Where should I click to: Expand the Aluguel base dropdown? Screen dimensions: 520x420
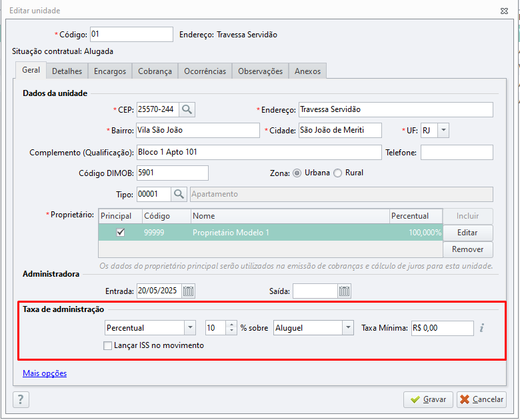(x=348, y=328)
